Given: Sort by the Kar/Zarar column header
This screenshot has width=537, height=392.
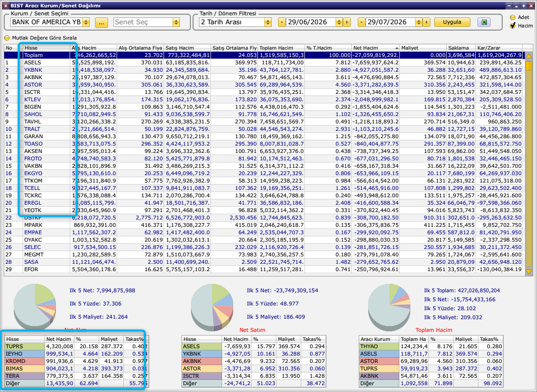Looking at the screenshot, I should tap(499, 48).
